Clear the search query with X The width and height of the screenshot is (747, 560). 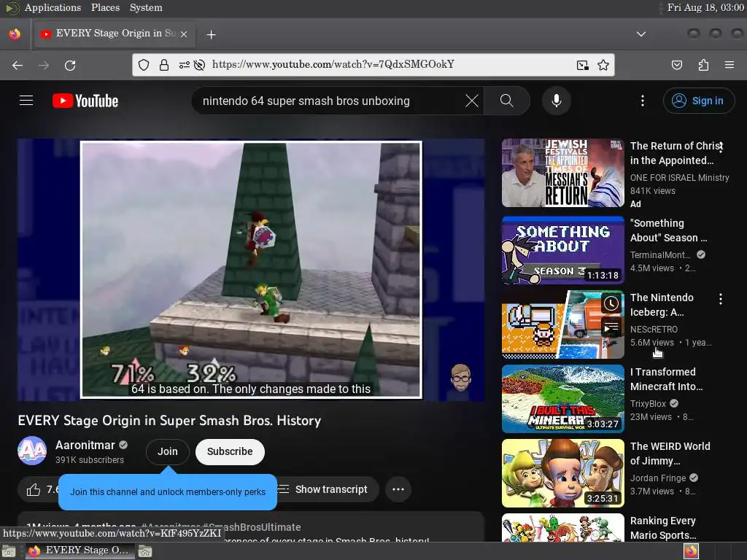pyautogui.click(x=472, y=101)
